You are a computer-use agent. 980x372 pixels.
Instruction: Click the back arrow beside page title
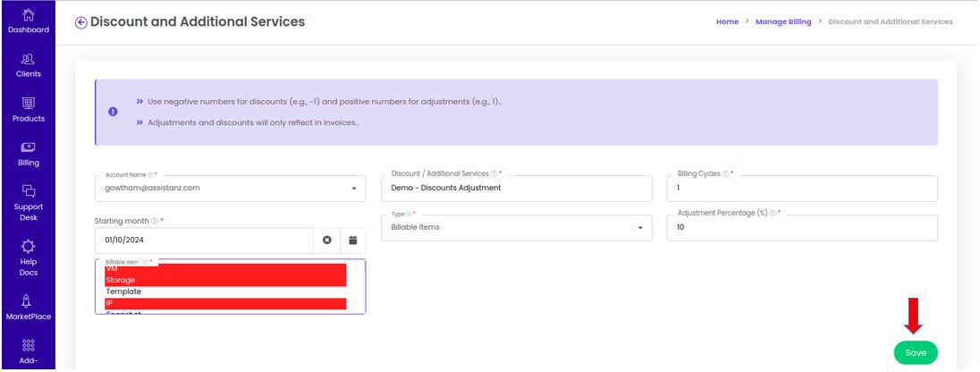click(x=80, y=22)
